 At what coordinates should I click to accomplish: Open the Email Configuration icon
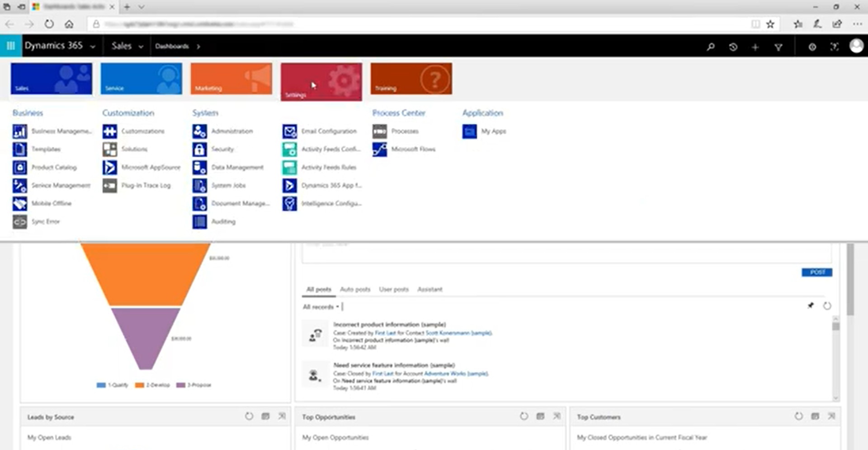pyautogui.click(x=289, y=131)
